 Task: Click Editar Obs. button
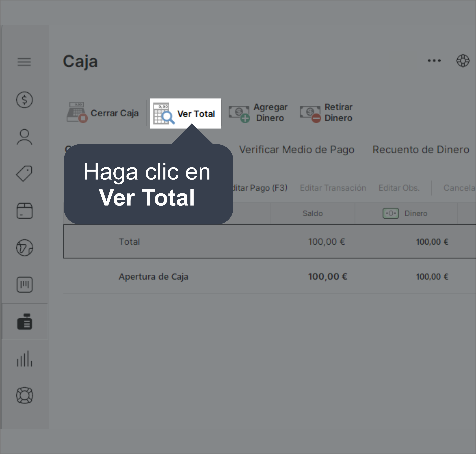click(399, 188)
